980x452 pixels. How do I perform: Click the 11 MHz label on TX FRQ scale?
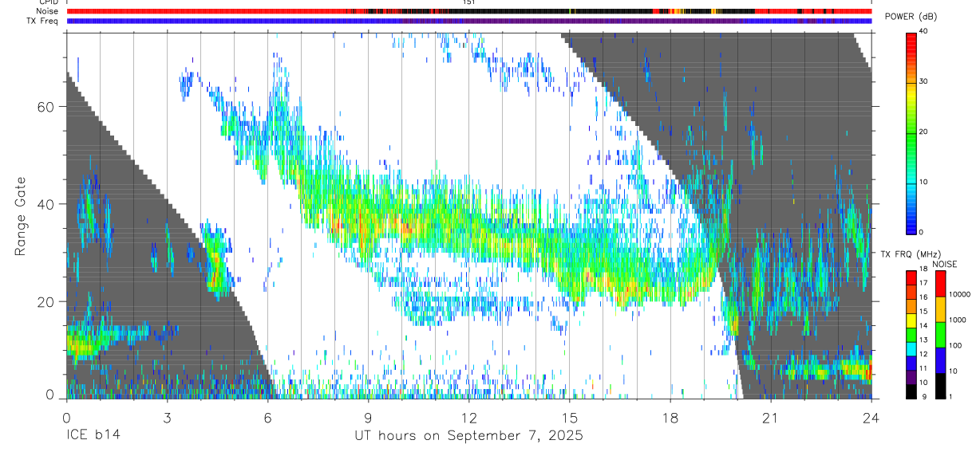coord(923,368)
